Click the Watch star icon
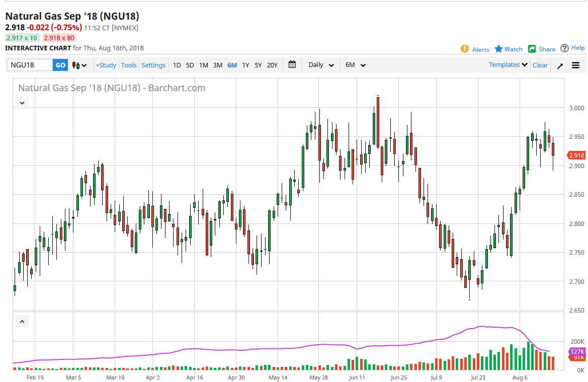 498,49
